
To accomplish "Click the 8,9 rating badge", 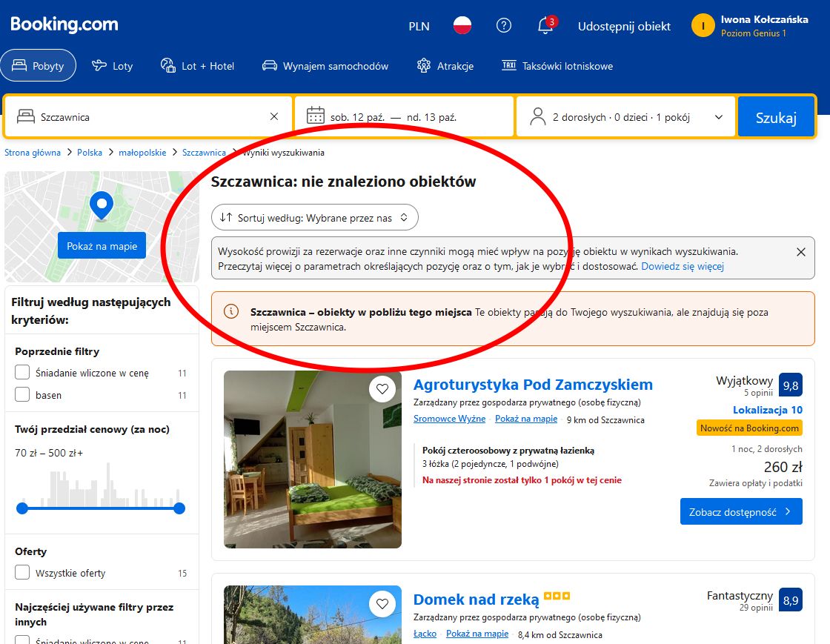I will [x=790, y=600].
